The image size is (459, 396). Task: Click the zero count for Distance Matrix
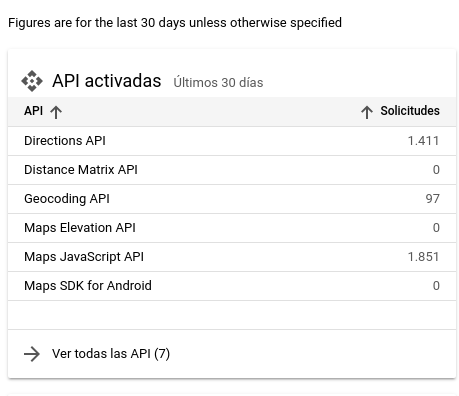click(436, 170)
